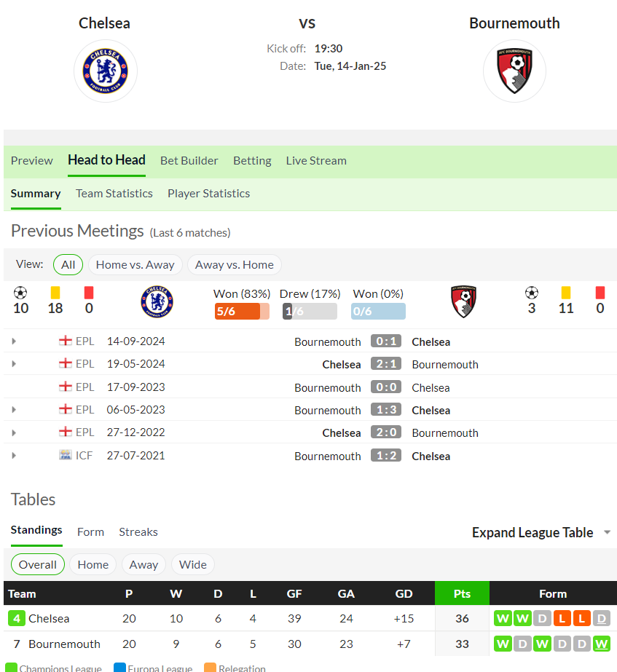The width and height of the screenshot is (617, 672).
Task: Click the small Bournemouth badge beside win stats
Action: coord(463,301)
